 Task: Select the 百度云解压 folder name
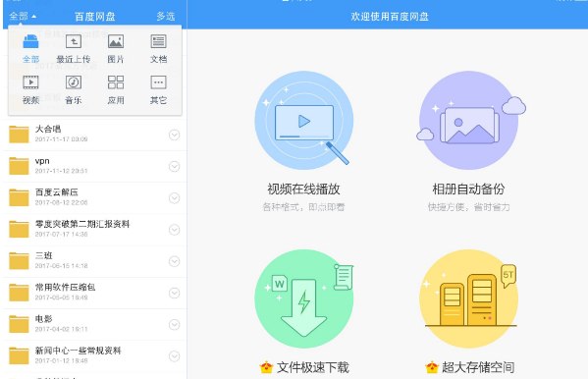57,192
